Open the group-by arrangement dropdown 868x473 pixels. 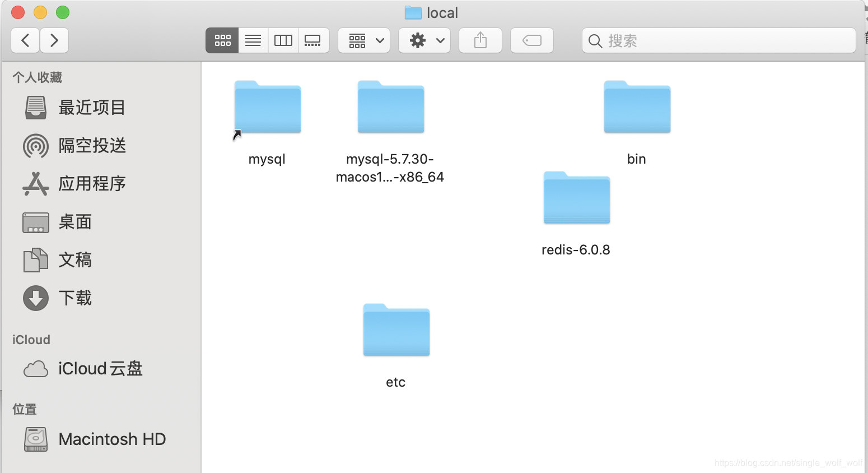point(364,40)
